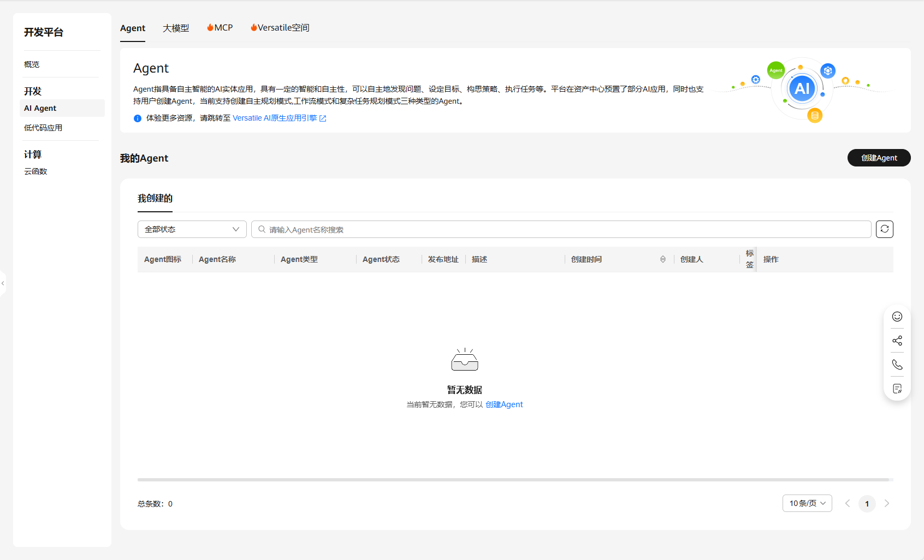Screen dimensions: 924x560
Task: Select page number 1 in pagination
Action: click(x=867, y=503)
